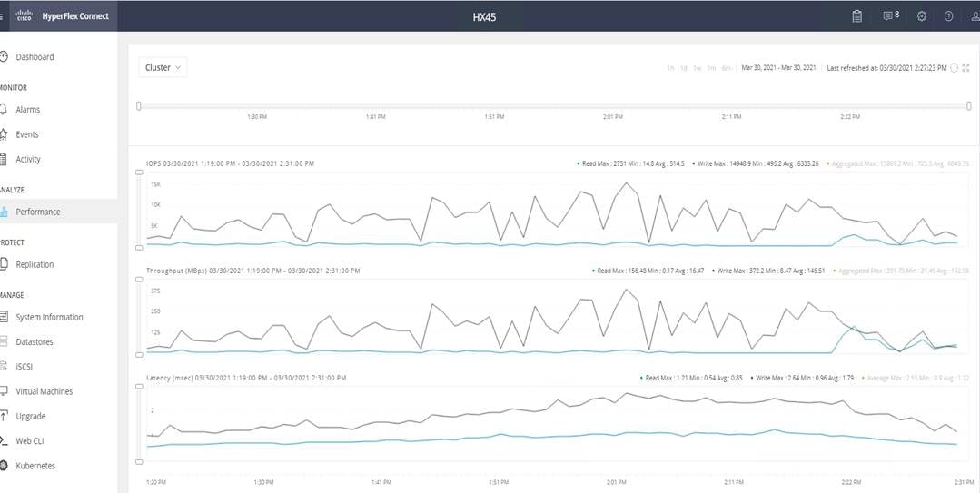
Task: Click the System Information icon
Action: (3, 317)
